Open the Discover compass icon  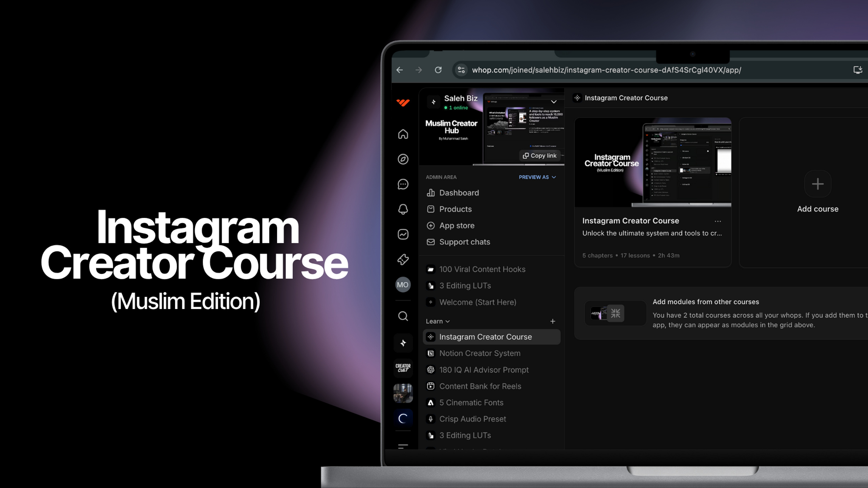point(403,159)
